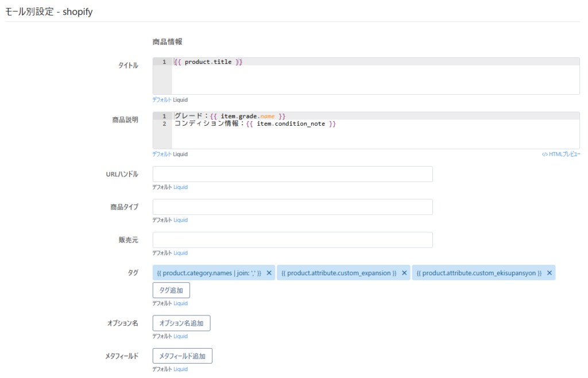
Task: Click the メタフィールド追加 button
Action: [182, 356]
